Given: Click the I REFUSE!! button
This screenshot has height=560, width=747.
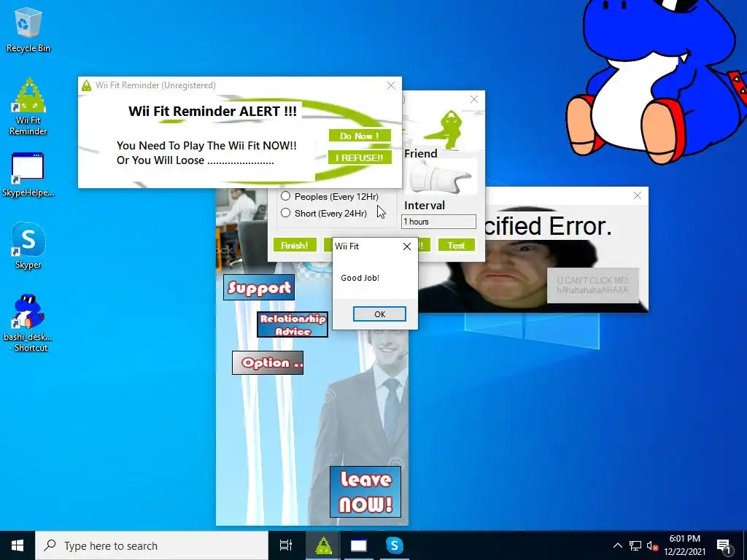Looking at the screenshot, I should [x=360, y=157].
